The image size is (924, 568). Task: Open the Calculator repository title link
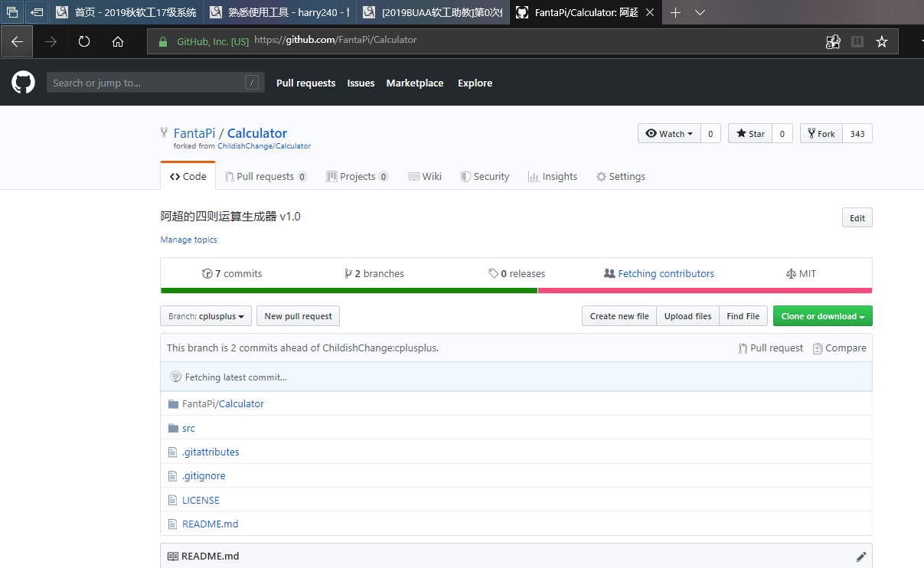point(257,133)
